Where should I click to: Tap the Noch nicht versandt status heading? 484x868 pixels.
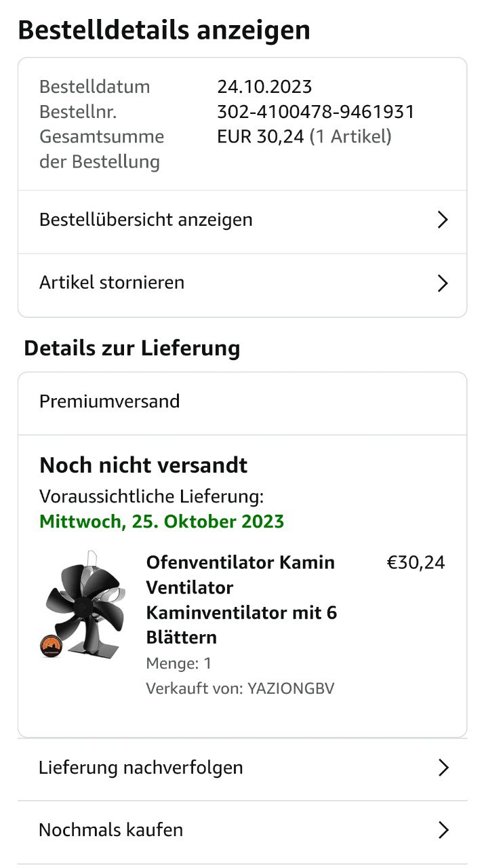tap(144, 465)
